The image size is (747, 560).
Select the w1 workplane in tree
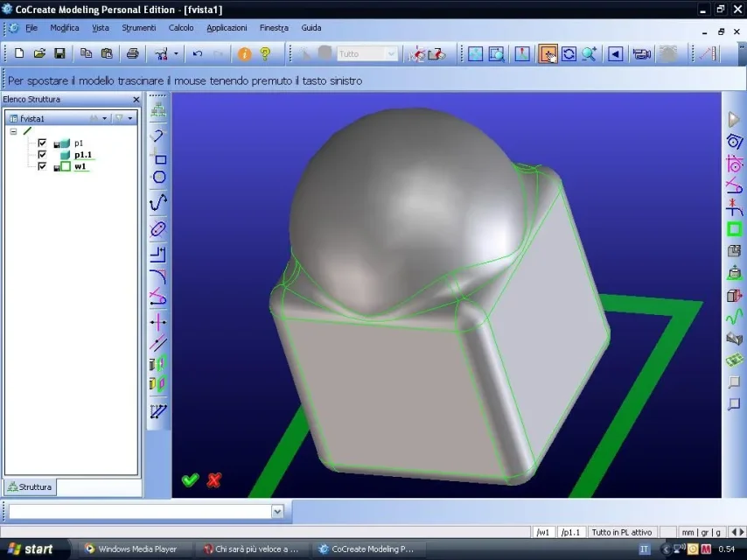coord(80,166)
